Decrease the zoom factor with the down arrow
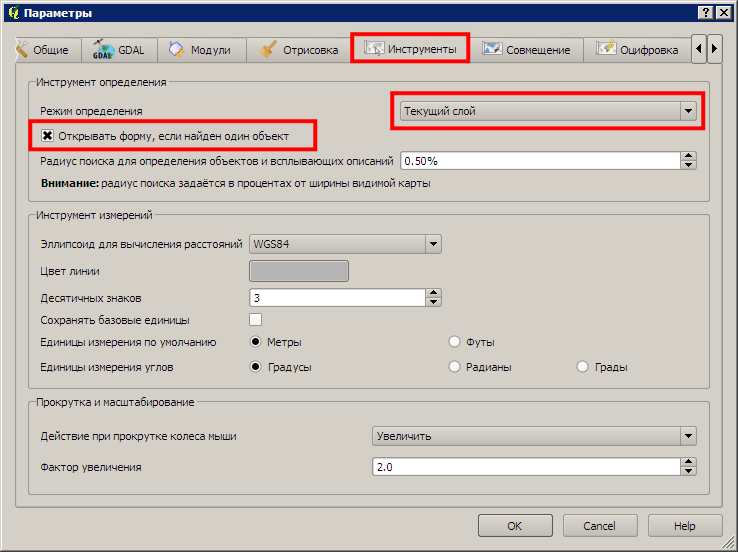 pos(689,471)
